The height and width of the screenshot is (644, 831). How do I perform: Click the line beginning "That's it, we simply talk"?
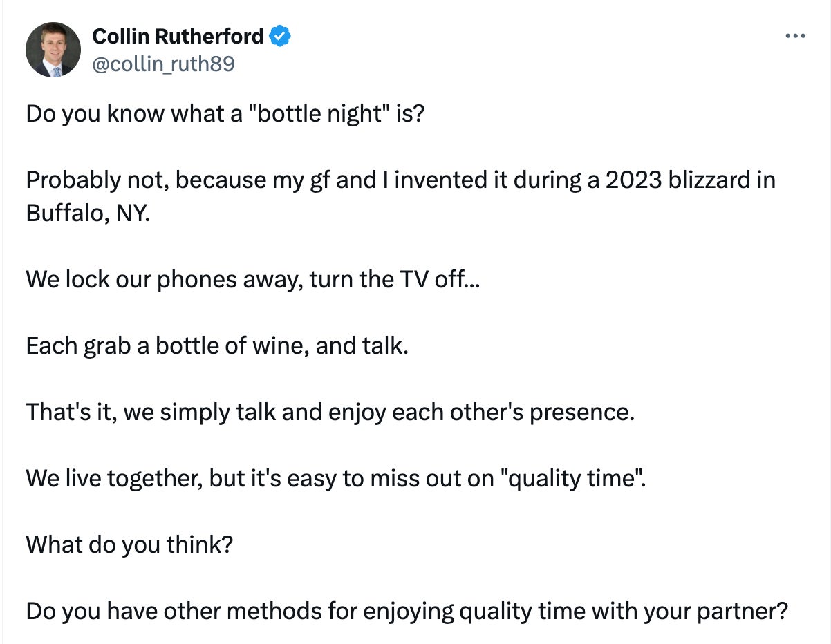[x=330, y=412]
